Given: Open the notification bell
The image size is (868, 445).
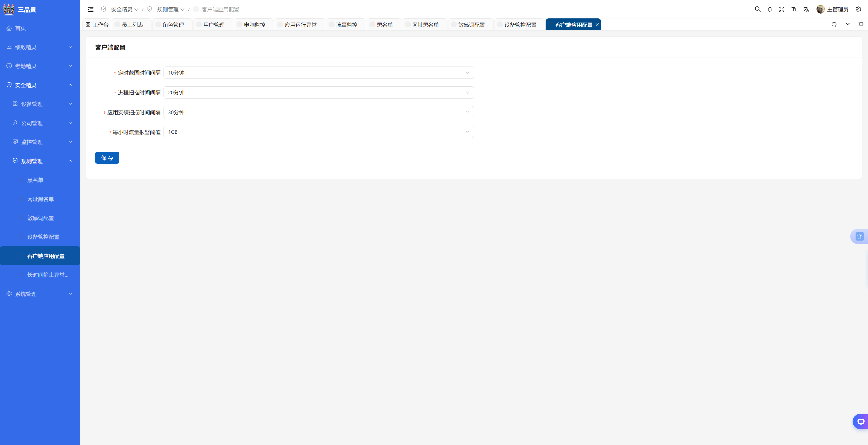Looking at the screenshot, I should click(770, 9).
